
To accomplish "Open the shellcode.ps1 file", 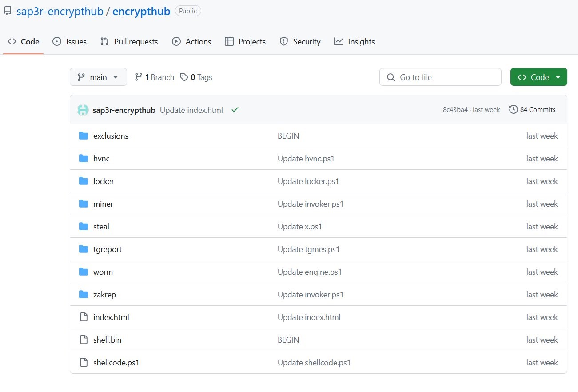I will click(116, 362).
